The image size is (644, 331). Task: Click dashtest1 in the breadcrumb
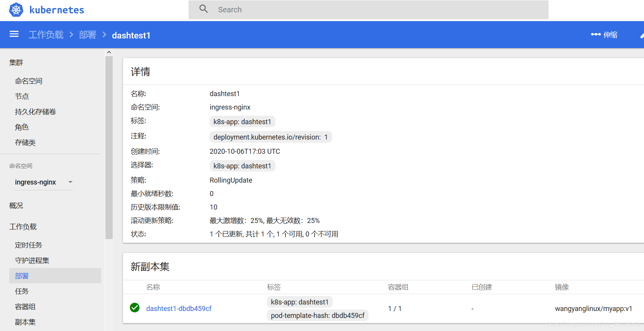131,35
